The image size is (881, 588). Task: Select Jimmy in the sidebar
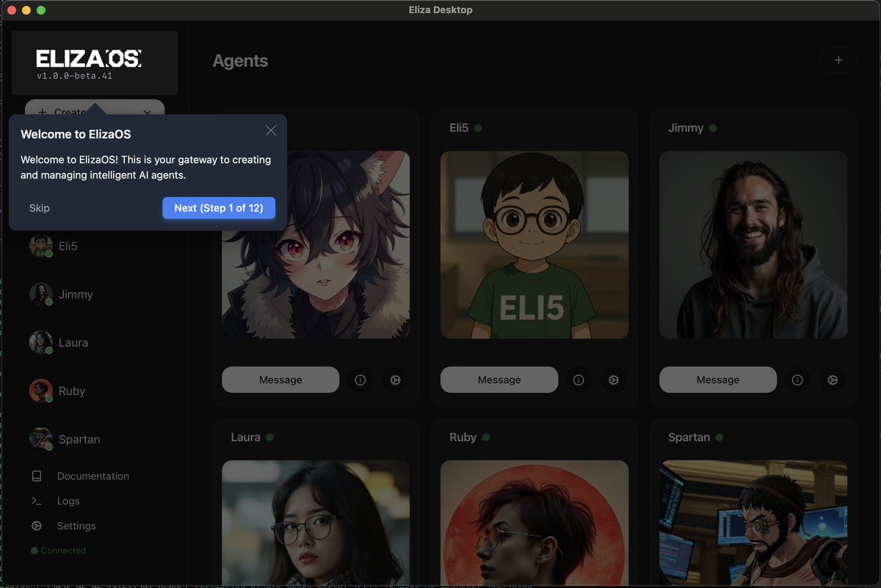94,294
